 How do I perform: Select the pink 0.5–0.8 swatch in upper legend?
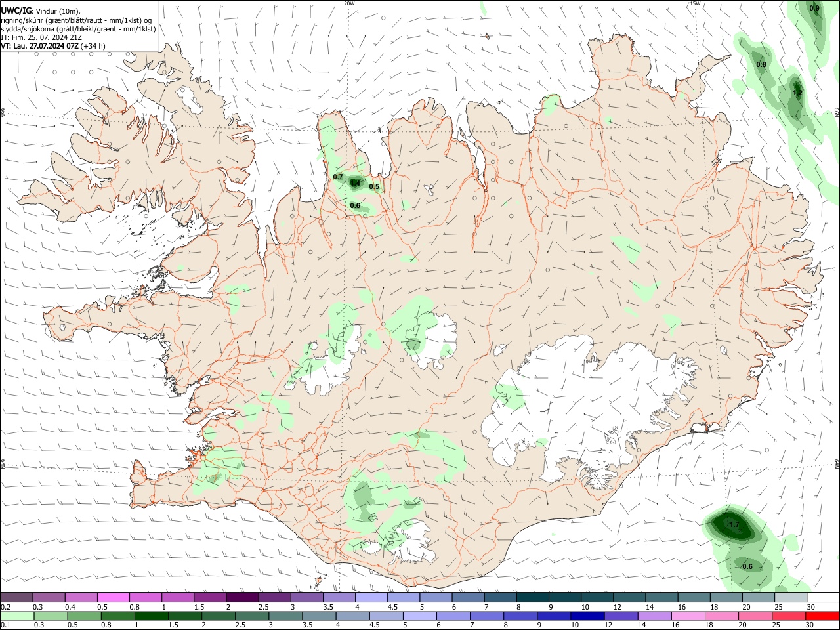click(114, 597)
